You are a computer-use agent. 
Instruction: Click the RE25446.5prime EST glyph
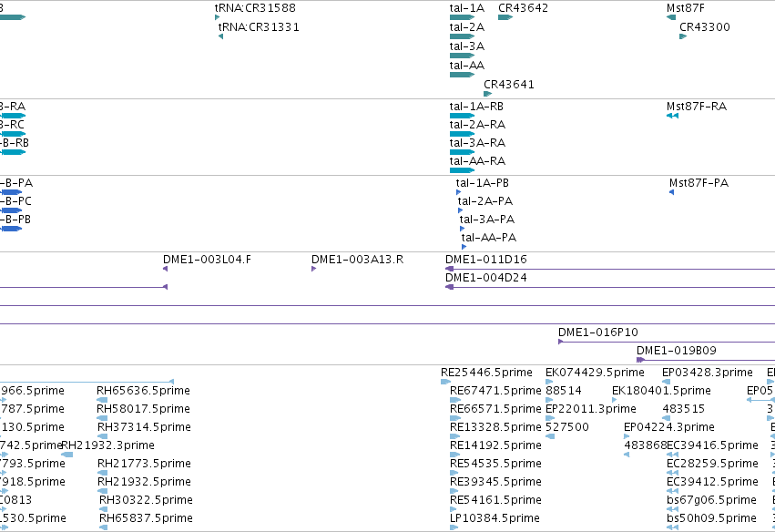445,382
